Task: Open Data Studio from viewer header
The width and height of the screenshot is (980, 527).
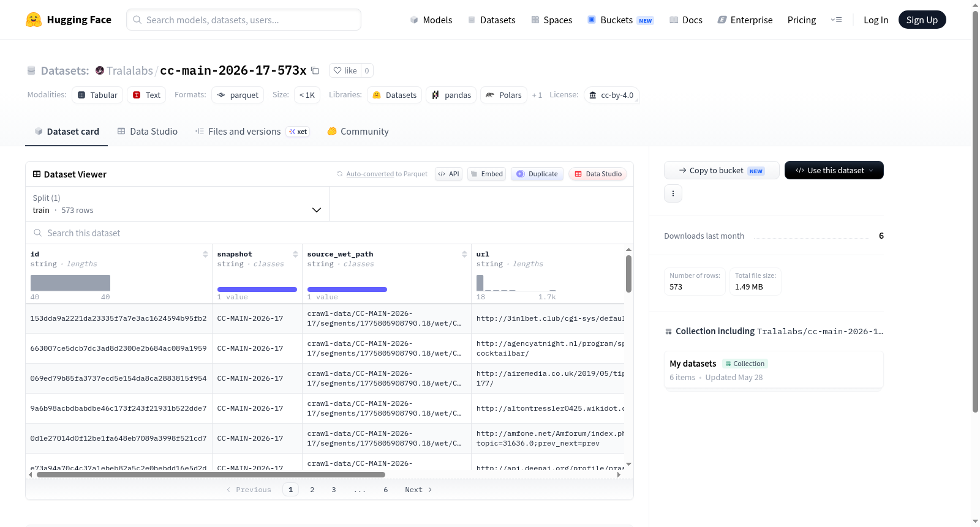Action: (598, 174)
